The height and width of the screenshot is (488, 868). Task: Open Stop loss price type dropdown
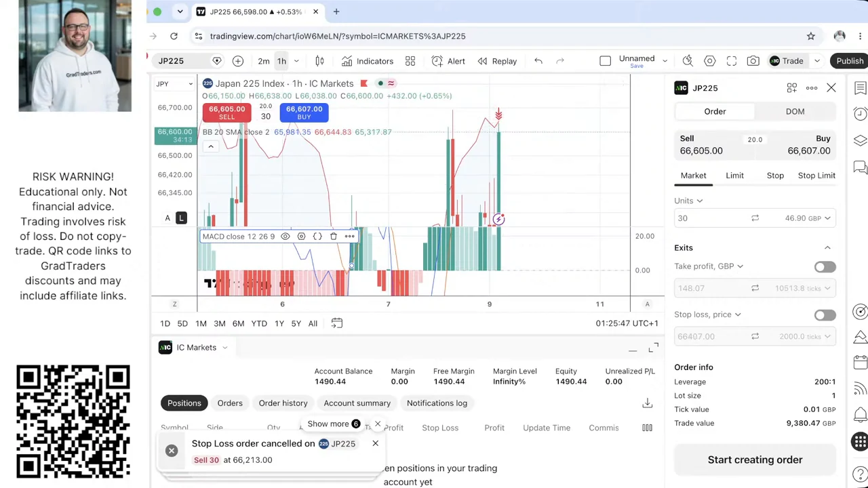(707, 314)
